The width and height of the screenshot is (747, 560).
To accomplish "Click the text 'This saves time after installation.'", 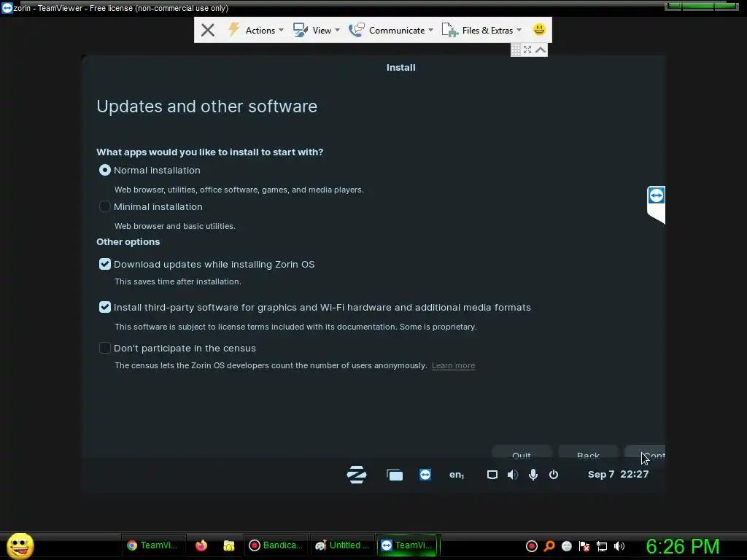I will (x=178, y=281).
